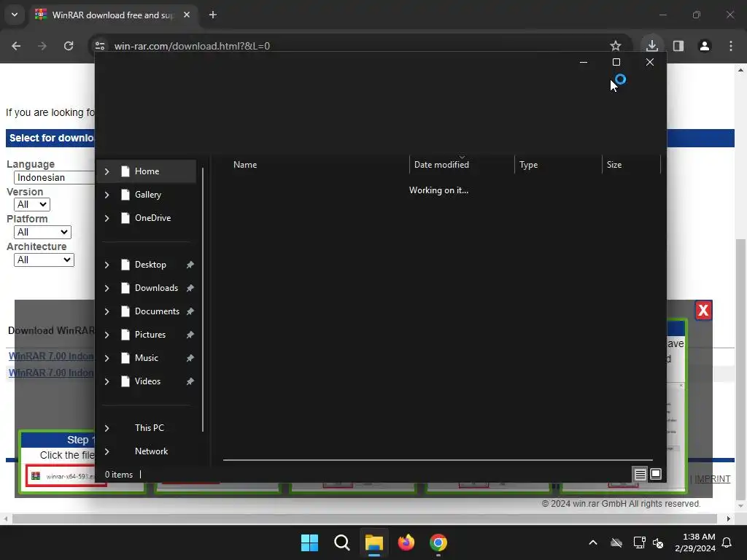Image resolution: width=747 pixels, height=560 pixels.
Task: Expand the Downloads tree node chevron
Action: [x=107, y=288]
